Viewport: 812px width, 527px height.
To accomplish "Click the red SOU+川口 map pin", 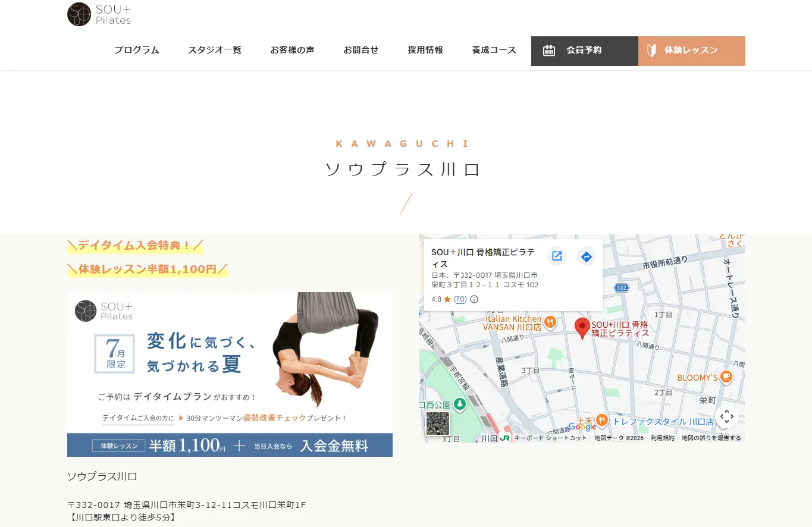I will pyautogui.click(x=582, y=328).
